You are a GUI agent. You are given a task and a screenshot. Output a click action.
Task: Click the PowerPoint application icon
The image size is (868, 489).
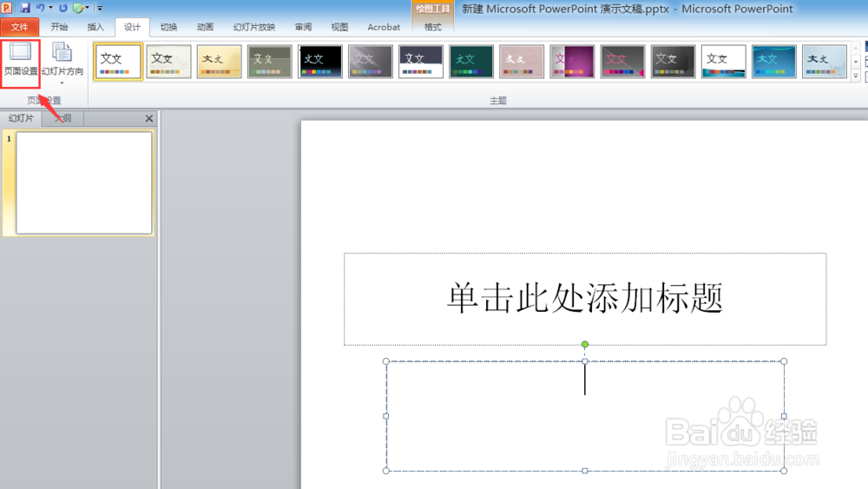7,8
